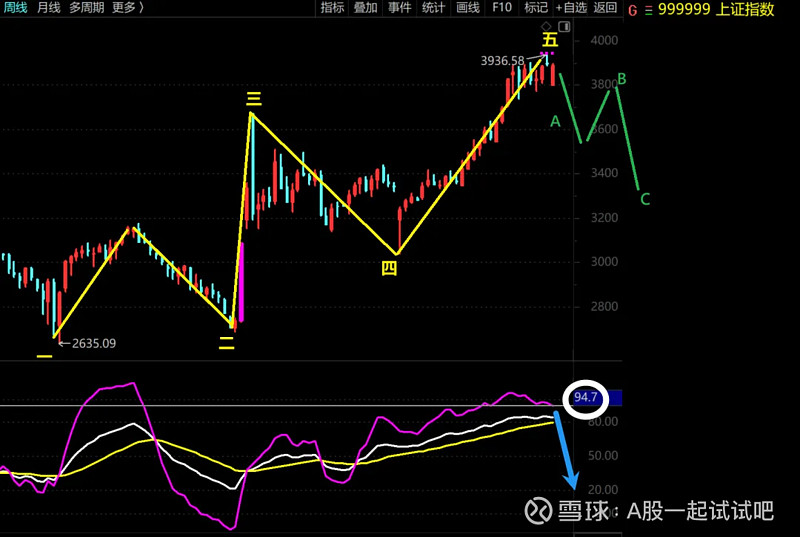Click the red G icon beside stock code
This screenshot has width=800, height=537.
point(633,10)
